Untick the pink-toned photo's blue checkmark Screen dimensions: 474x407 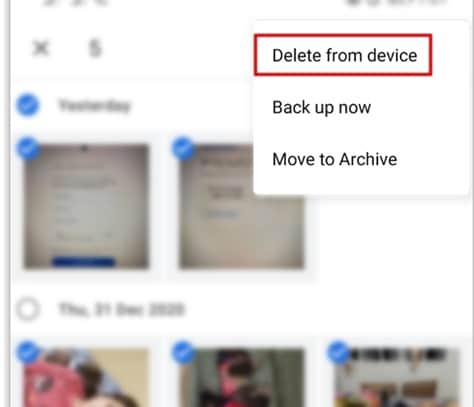(x=28, y=352)
